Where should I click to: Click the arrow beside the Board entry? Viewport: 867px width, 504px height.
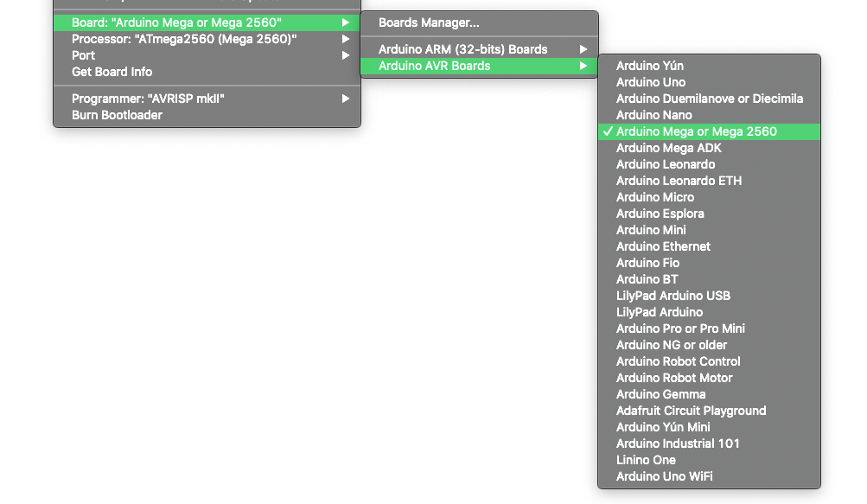coord(346,22)
